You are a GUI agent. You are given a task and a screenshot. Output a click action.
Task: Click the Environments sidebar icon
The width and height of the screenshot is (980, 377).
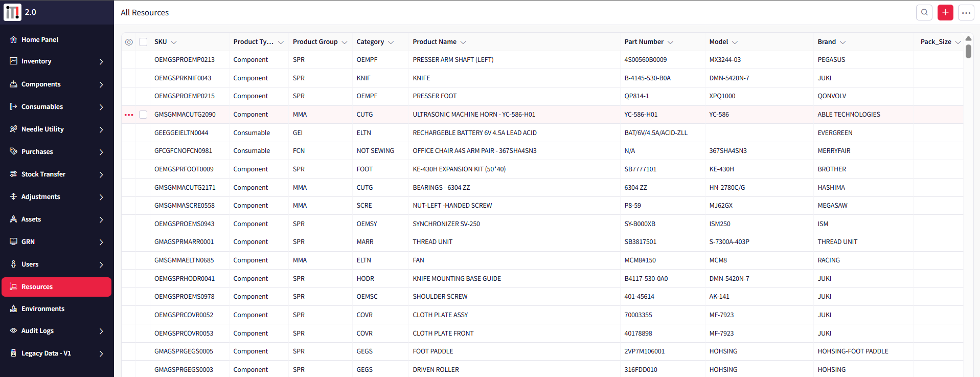click(x=13, y=308)
